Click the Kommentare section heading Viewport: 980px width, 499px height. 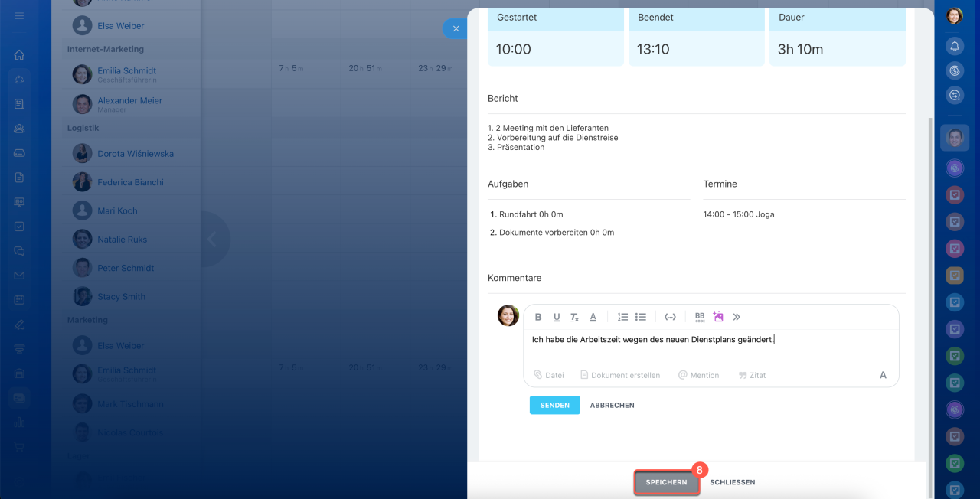(x=514, y=278)
